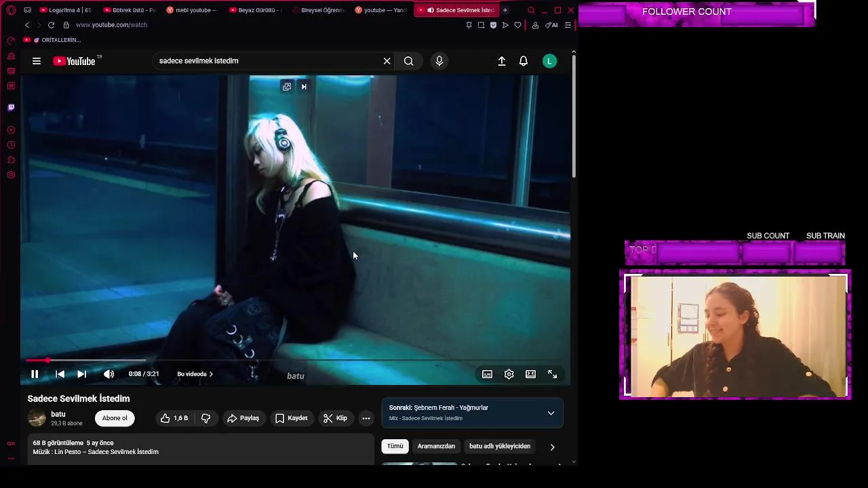The width and height of the screenshot is (868, 488).
Task: Switch to mebi youtube browser tab
Action: point(192,10)
